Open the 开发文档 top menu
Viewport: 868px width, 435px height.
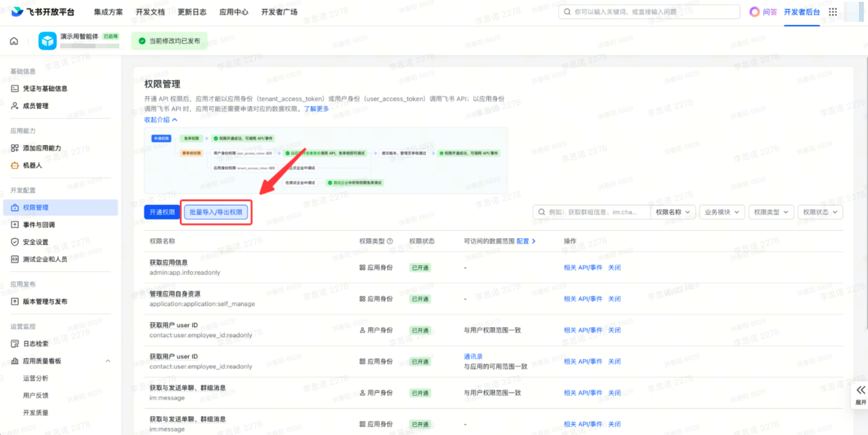150,12
